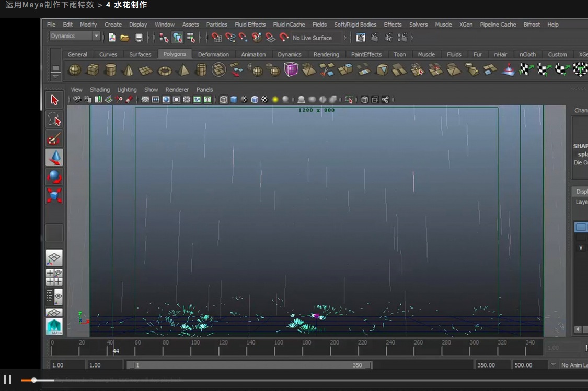Save the scene with the disk icon
This screenshot has width=588, height=391.
(x=139, y=38)
